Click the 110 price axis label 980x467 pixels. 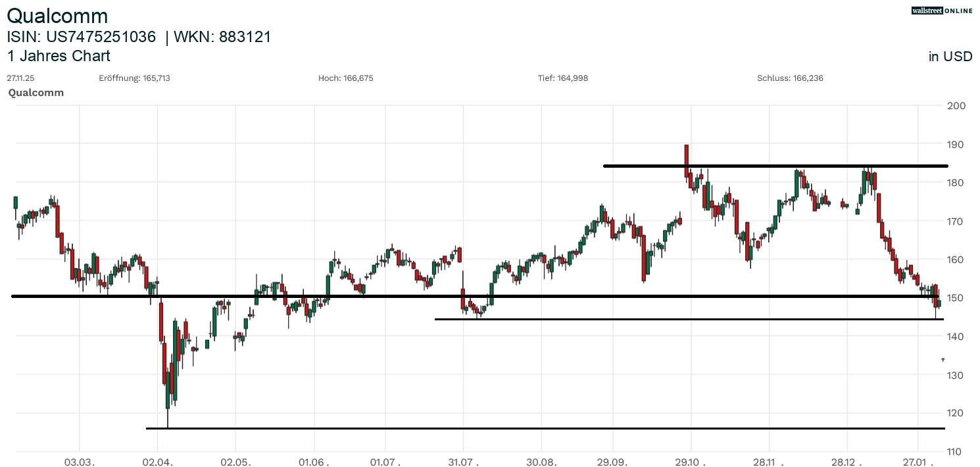coord(955,452)
